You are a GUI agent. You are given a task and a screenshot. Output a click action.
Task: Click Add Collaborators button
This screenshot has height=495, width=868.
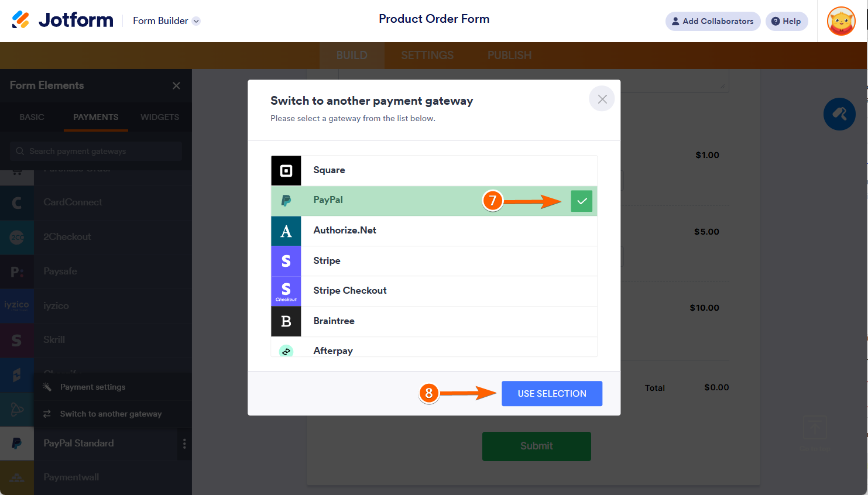coord(712,21)
